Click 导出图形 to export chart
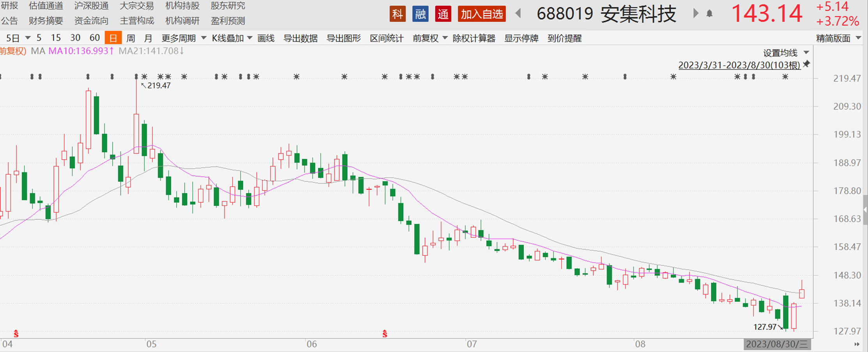Image resolution: width=868 pixels, height=352 pixels. pyautogui.click(x=343, y=38)
